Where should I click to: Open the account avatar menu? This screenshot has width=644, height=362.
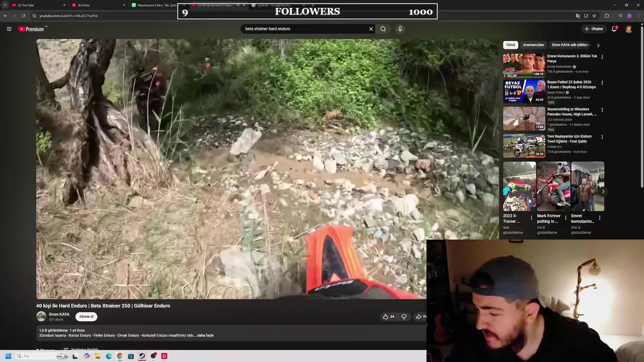(x=628, y=29)
